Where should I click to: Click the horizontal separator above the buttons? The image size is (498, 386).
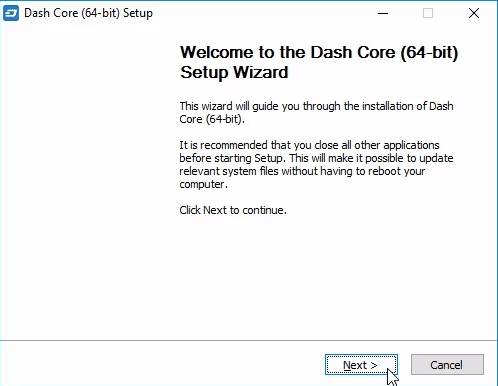click(249, 340)
